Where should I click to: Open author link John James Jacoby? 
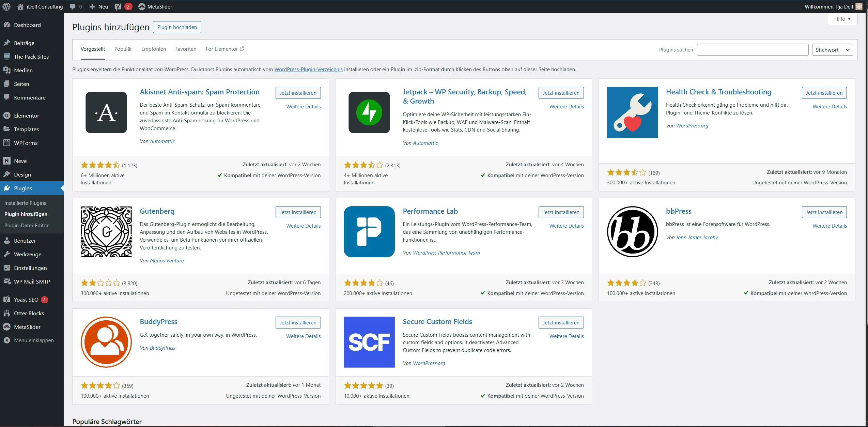click(x=697, y=238)
